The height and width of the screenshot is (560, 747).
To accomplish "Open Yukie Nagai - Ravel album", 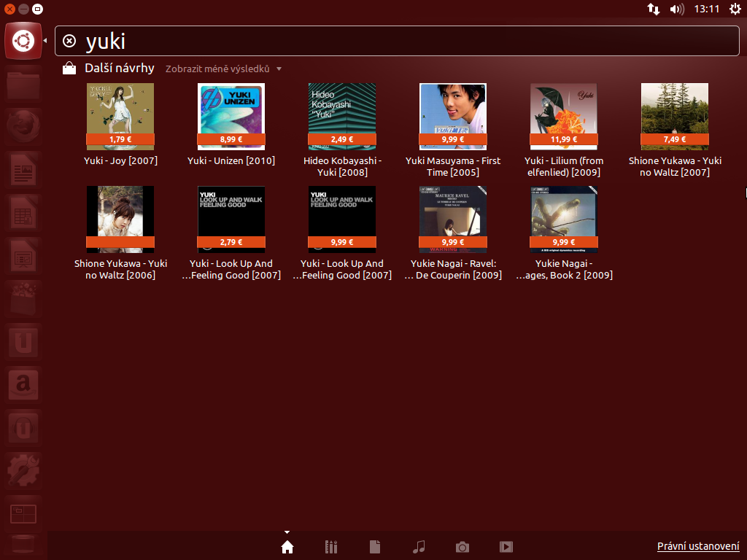I will 453,233.
